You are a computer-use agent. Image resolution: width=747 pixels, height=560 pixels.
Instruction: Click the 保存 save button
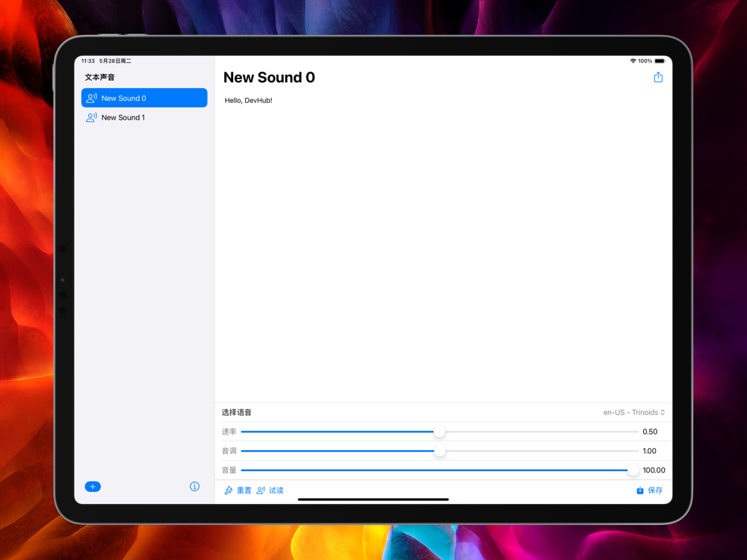click(649, 490)
